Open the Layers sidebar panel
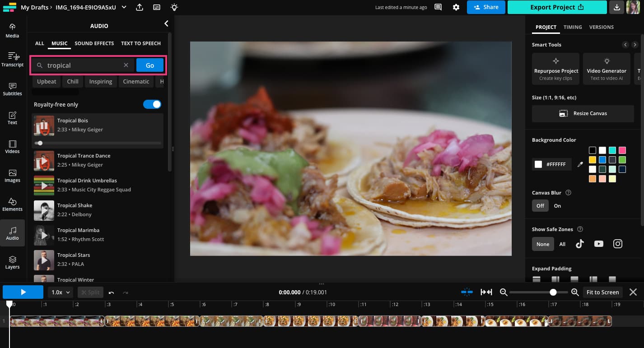This screenshot has width=644, height=348. click(12, 262)
